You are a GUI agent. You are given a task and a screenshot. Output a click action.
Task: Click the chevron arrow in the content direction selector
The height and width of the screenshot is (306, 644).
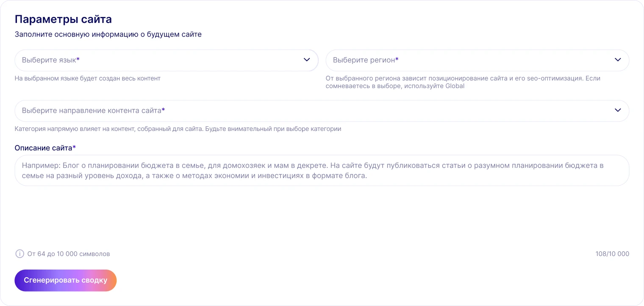coord(618,110)
